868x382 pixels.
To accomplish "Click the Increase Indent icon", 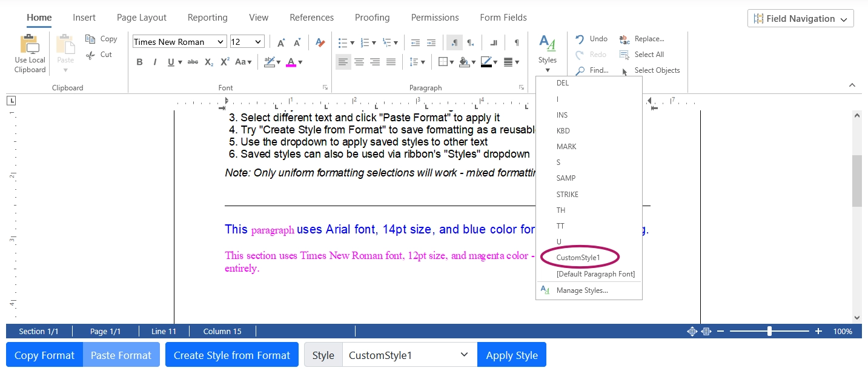I will (431, 42).
